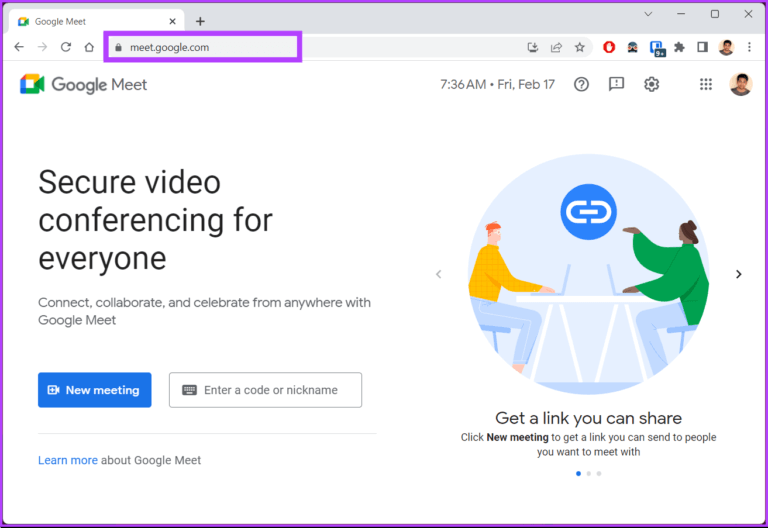The width and height of the screenshot is (768, 528).
Task: Select the second carousel dot
Action: click(x=589, y=474)
